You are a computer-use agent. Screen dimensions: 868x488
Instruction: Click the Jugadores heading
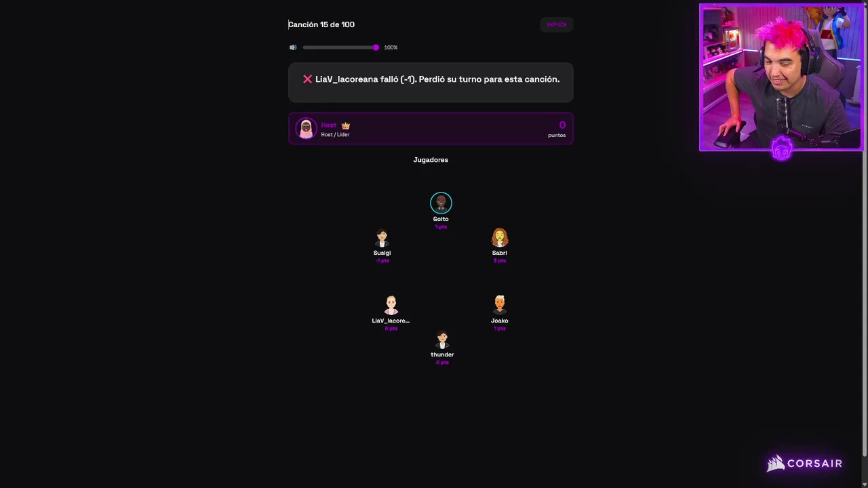coord(431,160)
